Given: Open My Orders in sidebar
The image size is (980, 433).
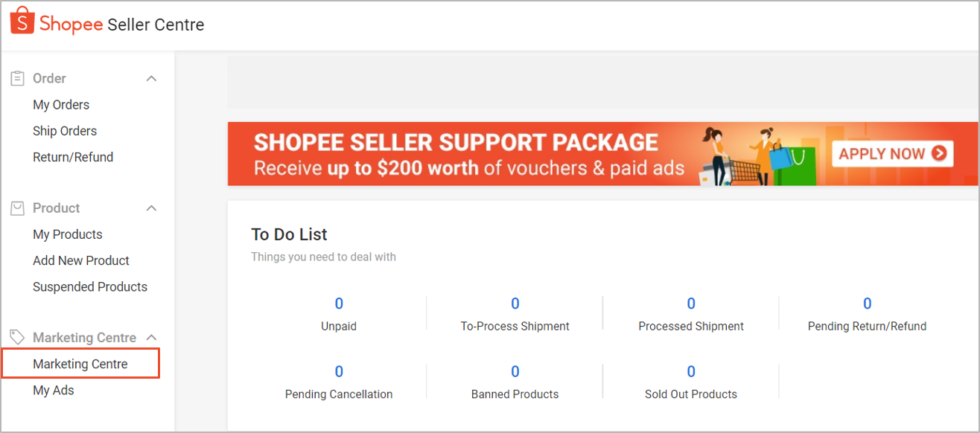Looking at the screenshot, I should coord(61,105).
